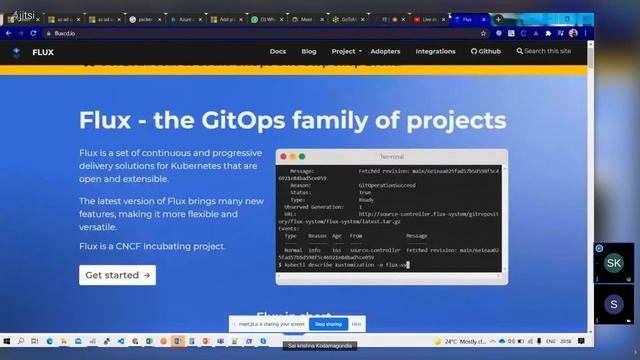Open the Blog page

pyautogui.click(x=309, y=51)
